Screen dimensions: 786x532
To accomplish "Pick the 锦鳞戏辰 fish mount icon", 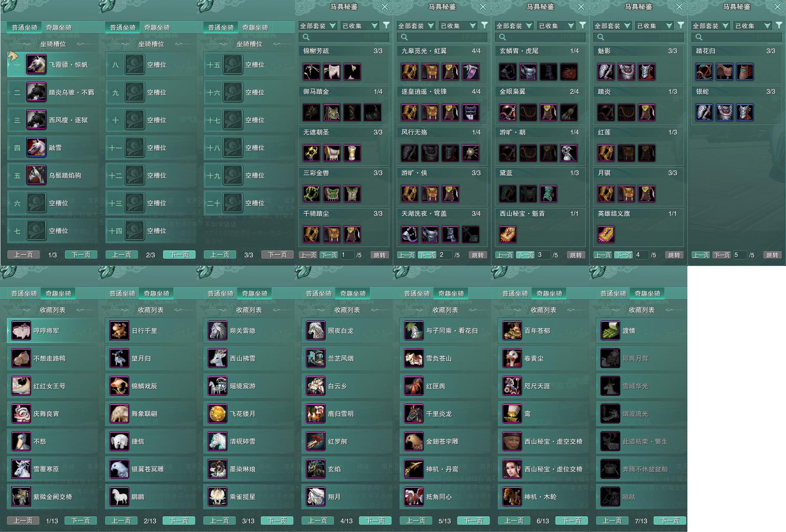I will click(119, 386).
